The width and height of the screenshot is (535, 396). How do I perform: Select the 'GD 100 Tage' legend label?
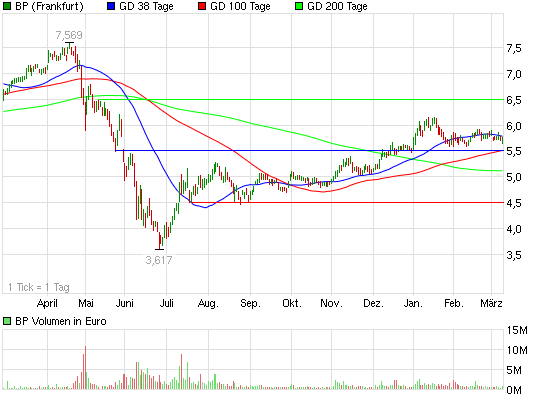(x=240, y=6)
